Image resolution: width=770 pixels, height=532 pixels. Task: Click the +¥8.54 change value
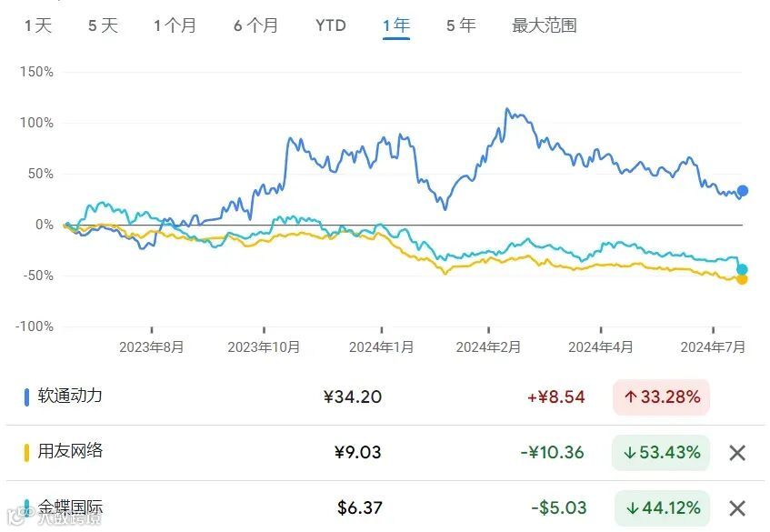tap(555, 396)
